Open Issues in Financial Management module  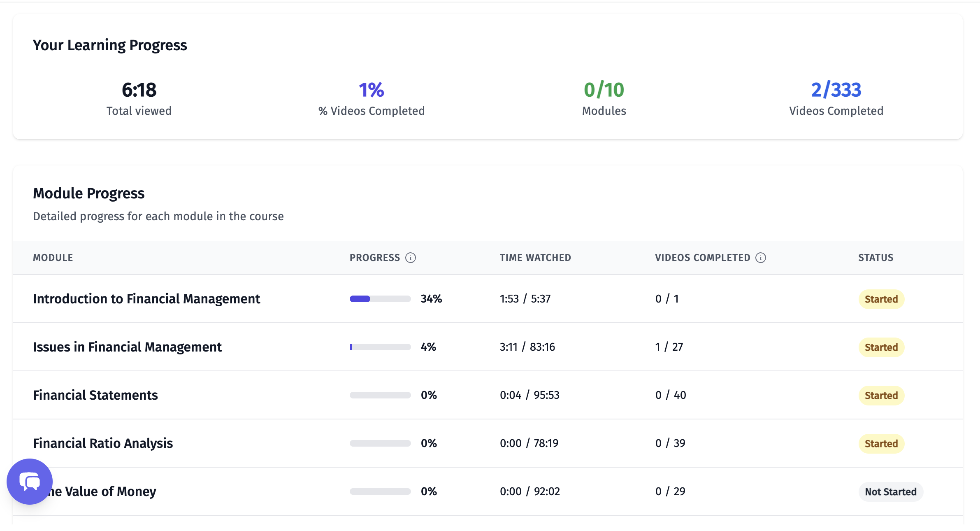(x=127, y=347)
